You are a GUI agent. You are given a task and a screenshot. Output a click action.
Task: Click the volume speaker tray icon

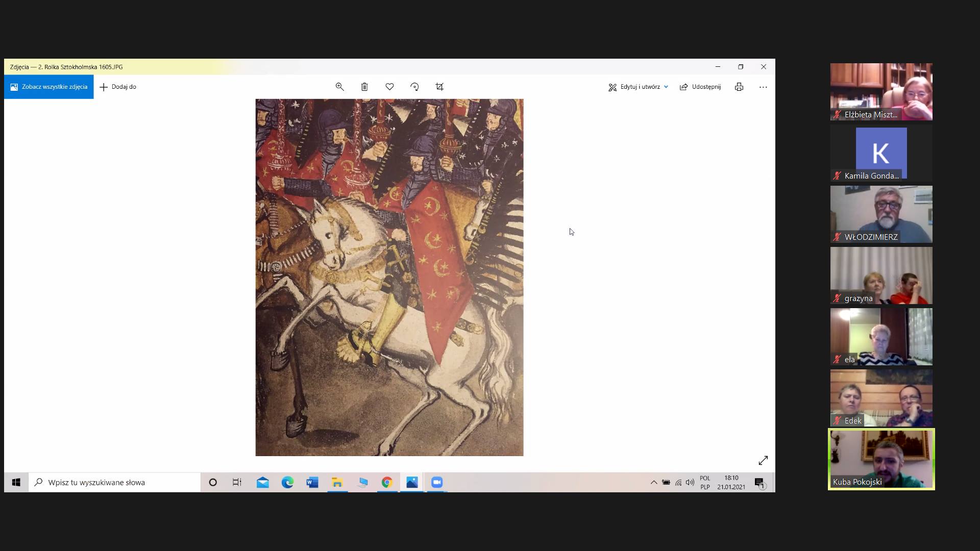(x=690, y=482)
